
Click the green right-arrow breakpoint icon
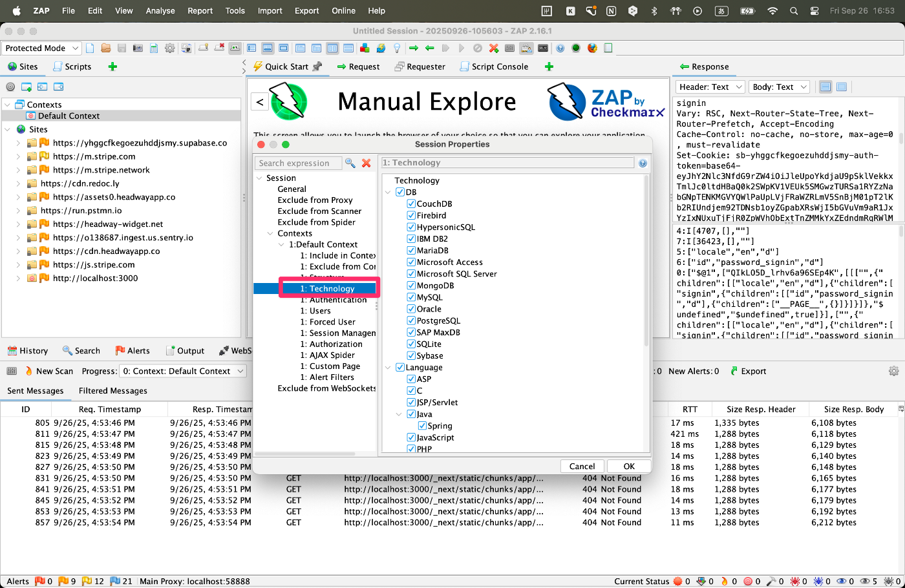414,48
